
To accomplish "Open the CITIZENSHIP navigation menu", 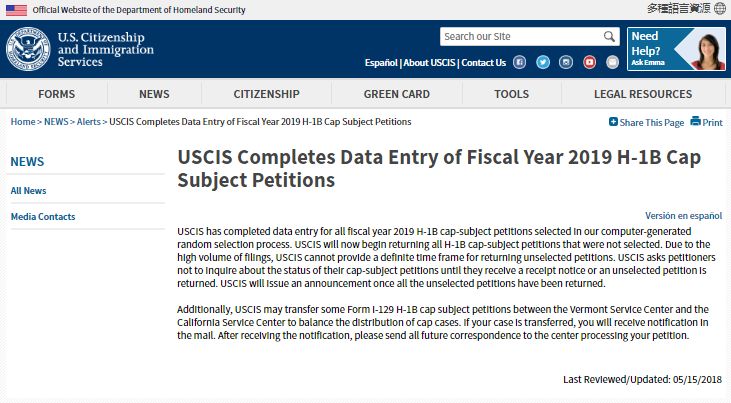I will click(x=266, y=94).
